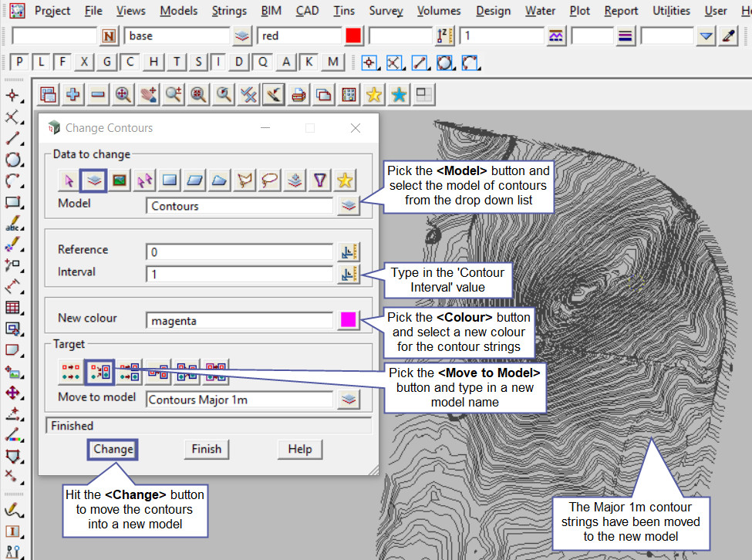Click the minus zoom out icon in view toolbar
Image resolution: width=752 pixels, height=560 pixels.
(98, 94)
